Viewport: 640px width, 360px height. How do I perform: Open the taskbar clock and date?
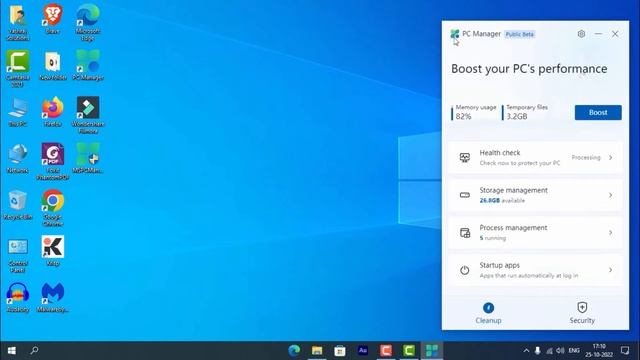[599, 351]
